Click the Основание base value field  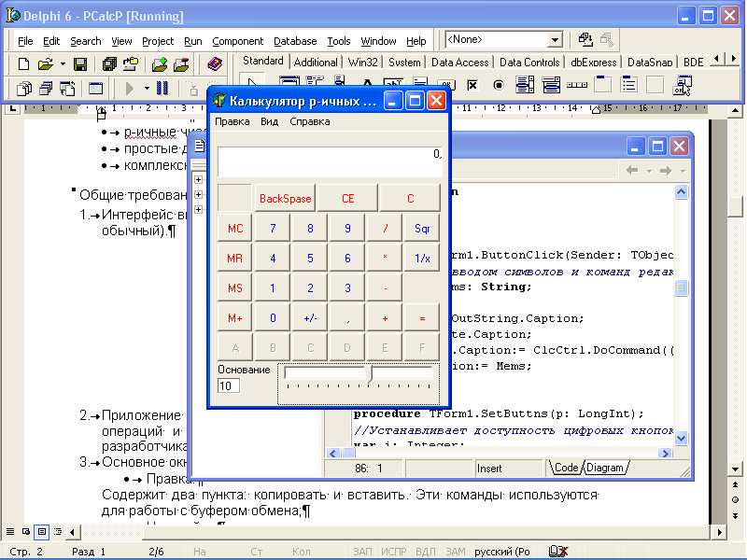pyautogui.click(x=229, y=385)
